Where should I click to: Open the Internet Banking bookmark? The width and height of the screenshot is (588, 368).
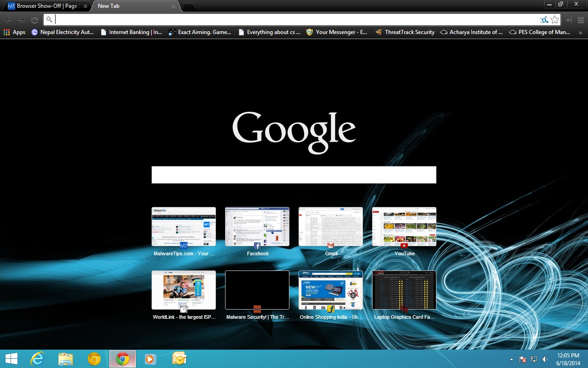coord(131,32)
